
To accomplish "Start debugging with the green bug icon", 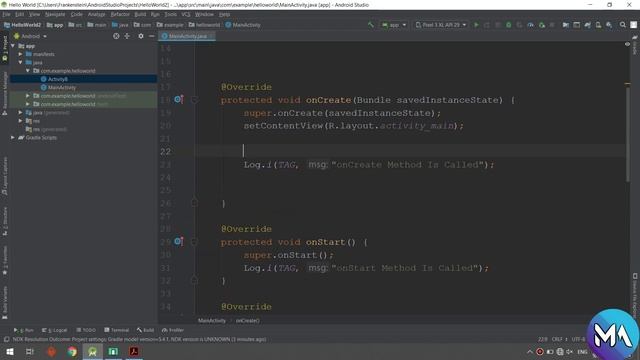I will (x=509, y=25).
